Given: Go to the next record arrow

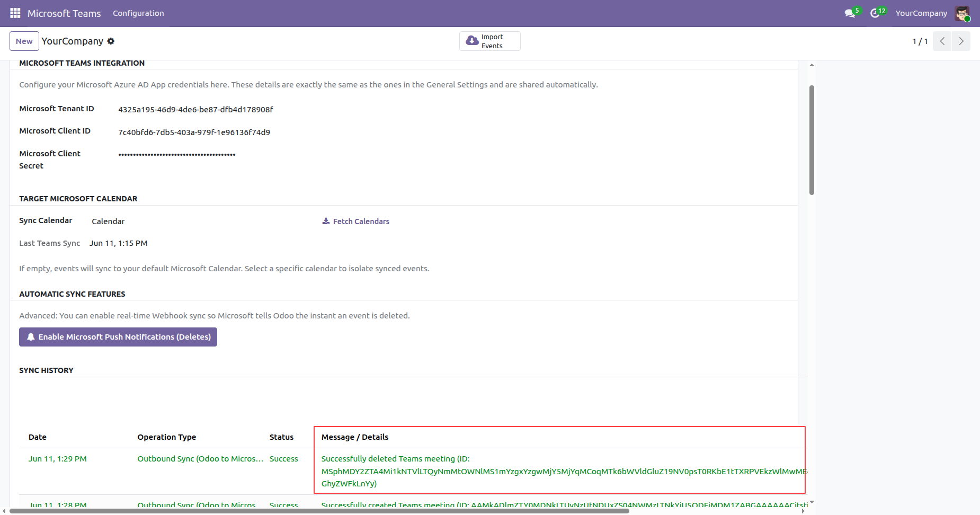Looking at the screenshot, I should (x=961, y=41).
